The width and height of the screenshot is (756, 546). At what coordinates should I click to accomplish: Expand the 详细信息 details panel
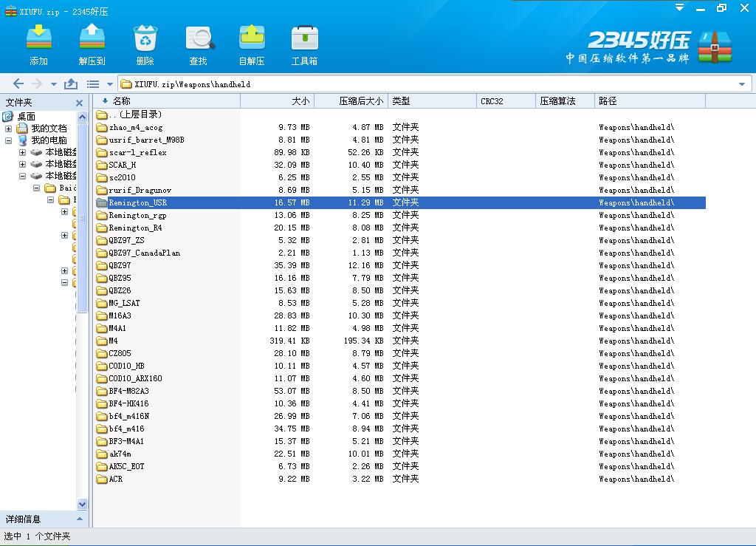80,519
